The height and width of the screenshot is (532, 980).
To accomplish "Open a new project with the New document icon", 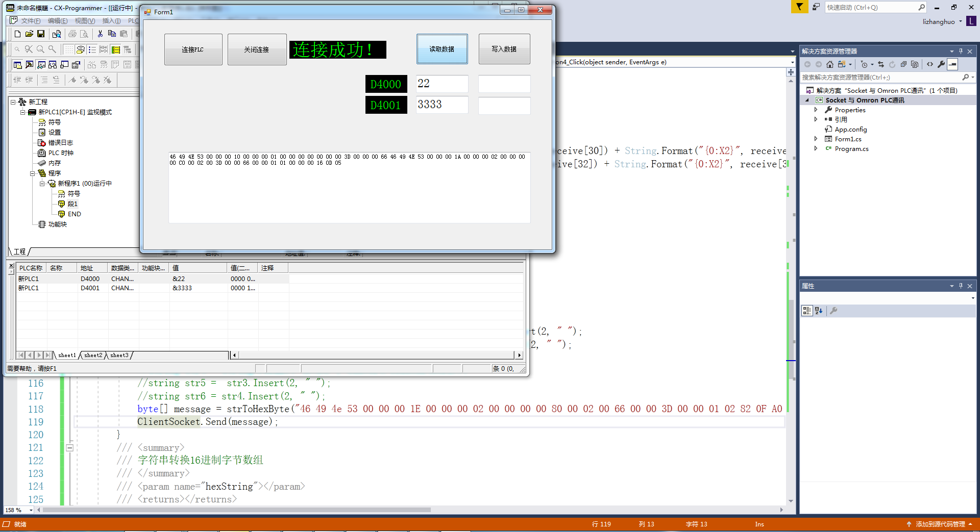I will click(x=17, y=34).
